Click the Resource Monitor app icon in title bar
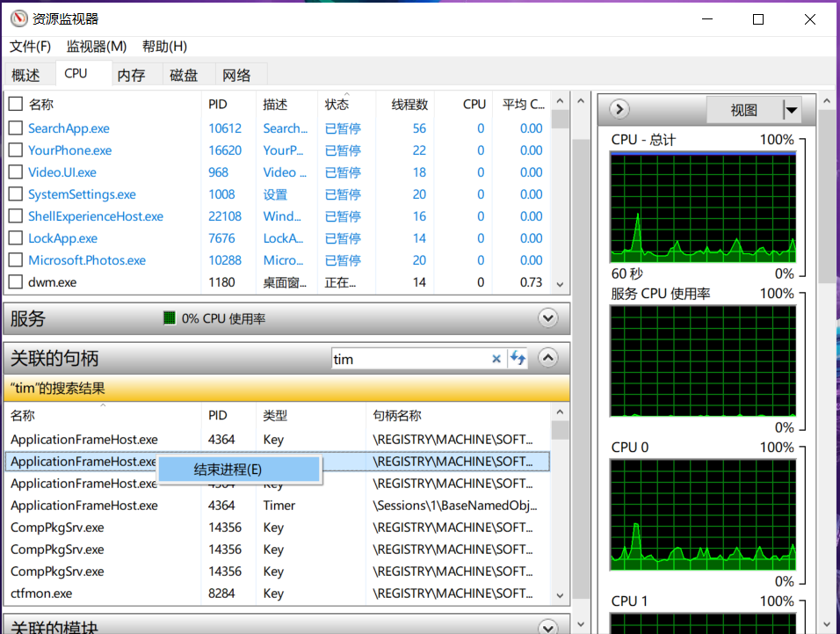This screenshot has width=840, height=634. (18, 18)
